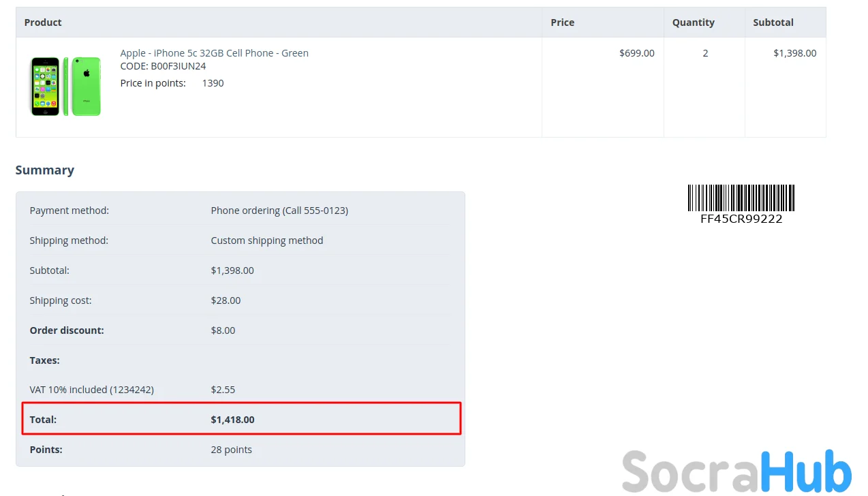Click the Product column header
Screen dimensions: 868x496
pos(43,22)
